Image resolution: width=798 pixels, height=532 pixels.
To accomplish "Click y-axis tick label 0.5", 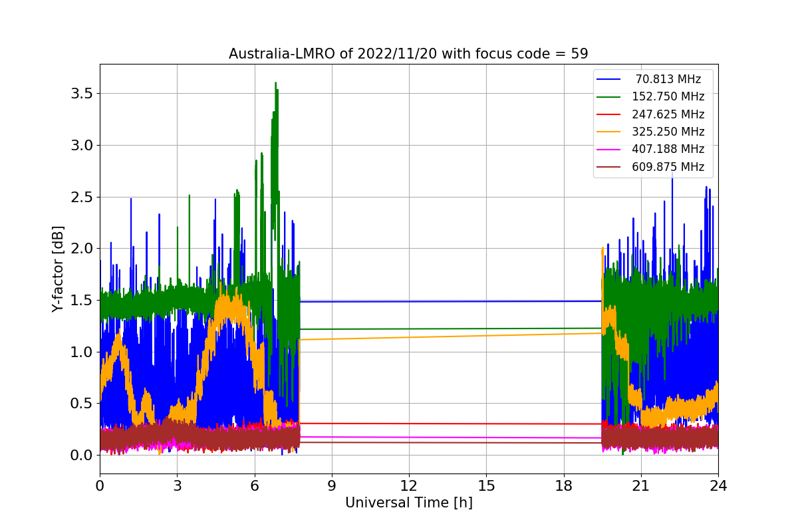I will [x=81, y=404].
